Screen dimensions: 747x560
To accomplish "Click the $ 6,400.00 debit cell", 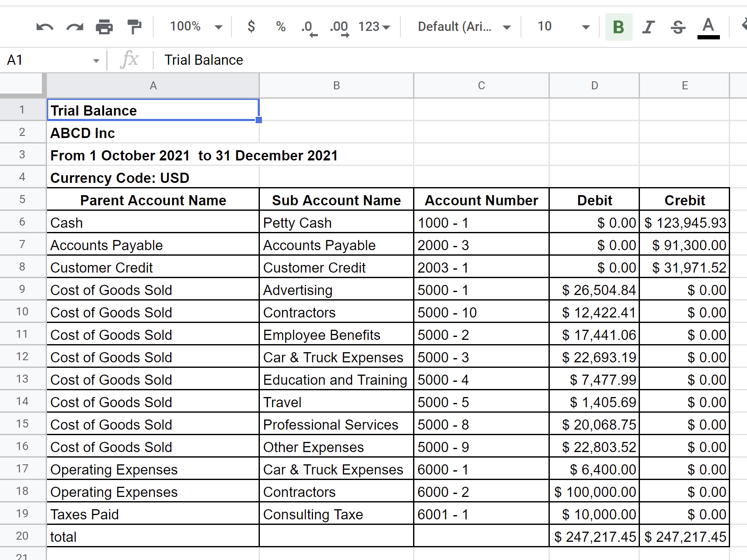I will point(594,469).
